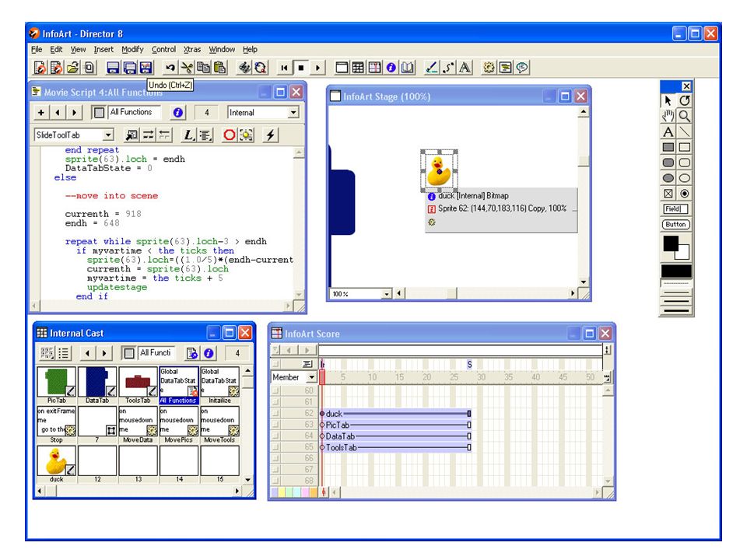This screenshot has height=560, width=747.
Task: Toggle breakpoint red circle icon
Action: 229,135
